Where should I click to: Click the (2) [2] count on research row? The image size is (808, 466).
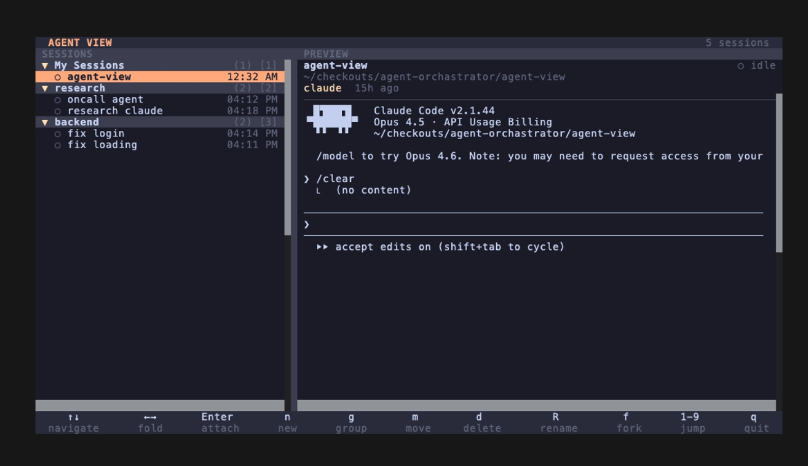coord(255,88)
